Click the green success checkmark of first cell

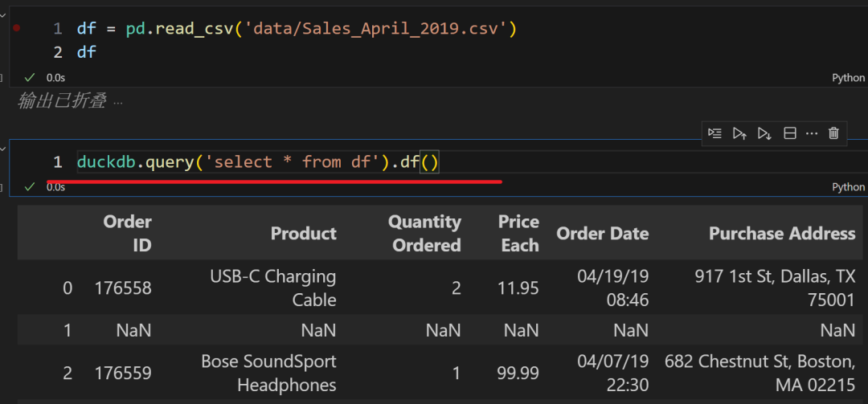tap(30, 78)
